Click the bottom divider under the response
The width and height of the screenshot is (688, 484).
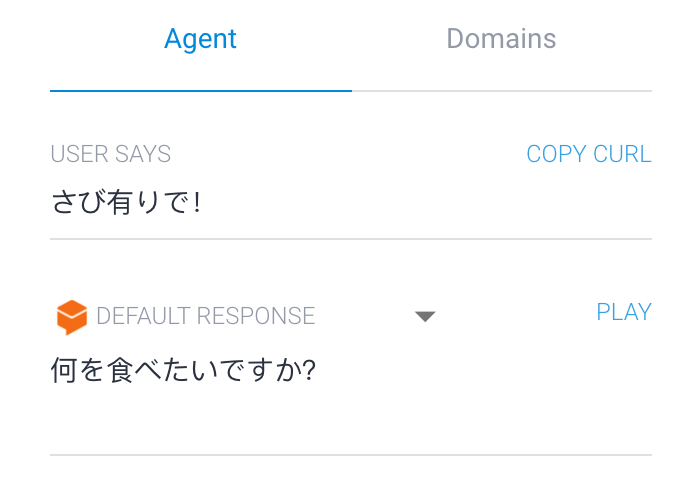pyautogui.click(x=351, y=455)
